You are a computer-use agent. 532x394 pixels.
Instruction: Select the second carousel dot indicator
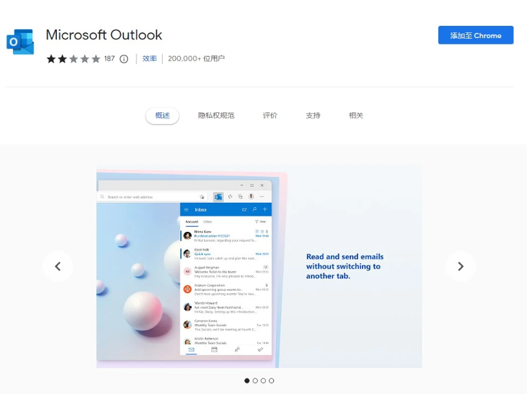(255, 381)
